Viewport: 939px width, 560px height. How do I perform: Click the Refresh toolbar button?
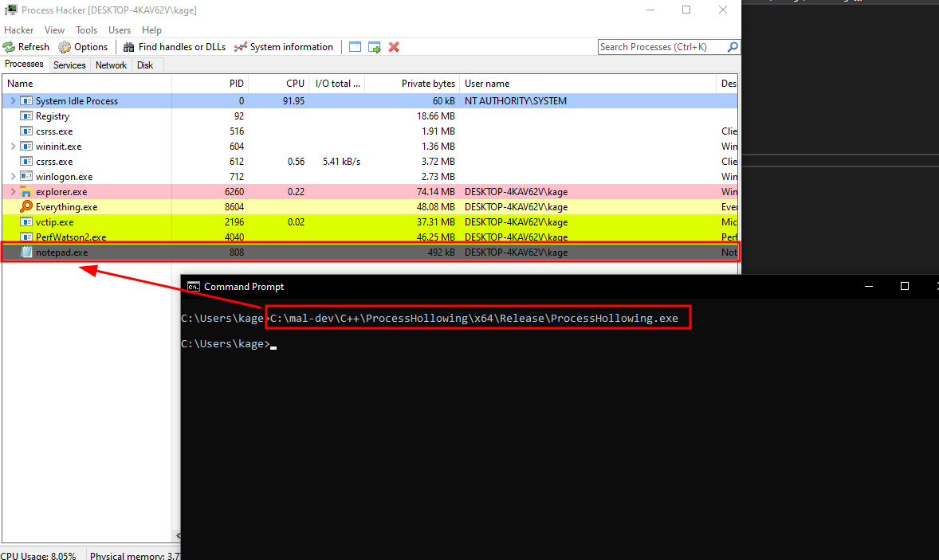click(26, 47)
